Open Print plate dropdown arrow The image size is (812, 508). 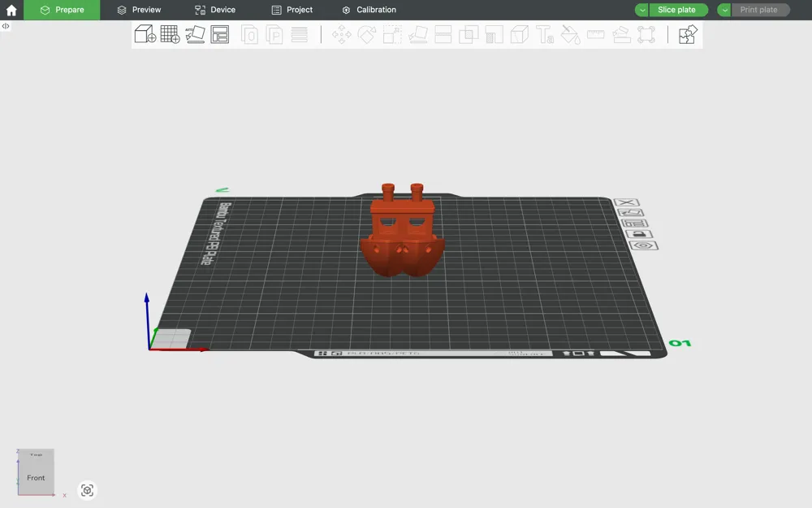[724, 10]
